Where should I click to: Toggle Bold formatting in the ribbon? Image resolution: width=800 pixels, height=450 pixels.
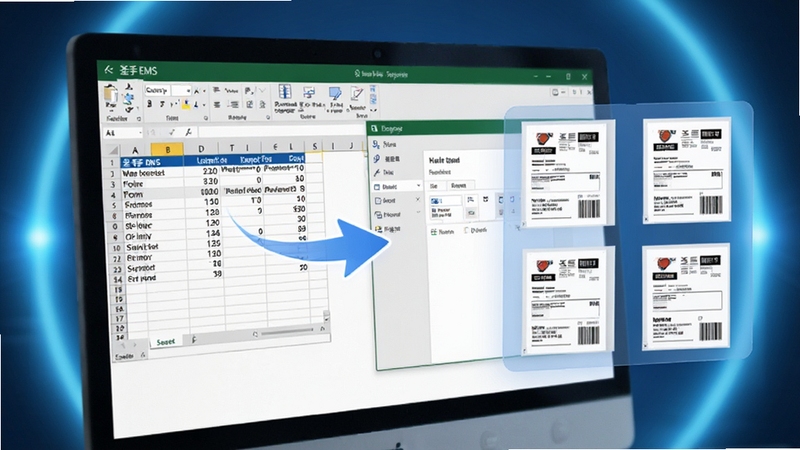pyautogui.click(x=149, y=104)
